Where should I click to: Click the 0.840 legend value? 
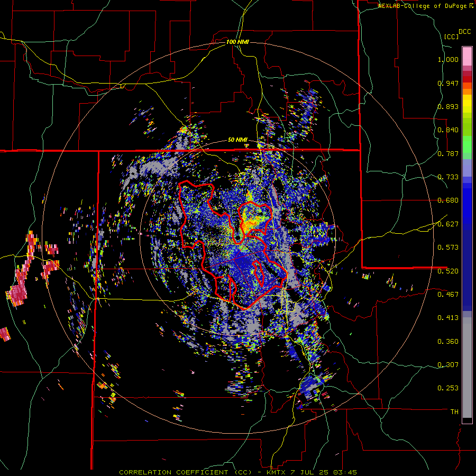[448, 130]
